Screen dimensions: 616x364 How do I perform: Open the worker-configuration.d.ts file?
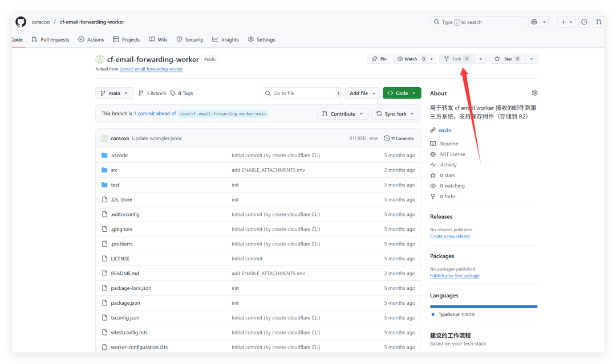[139, 347]
